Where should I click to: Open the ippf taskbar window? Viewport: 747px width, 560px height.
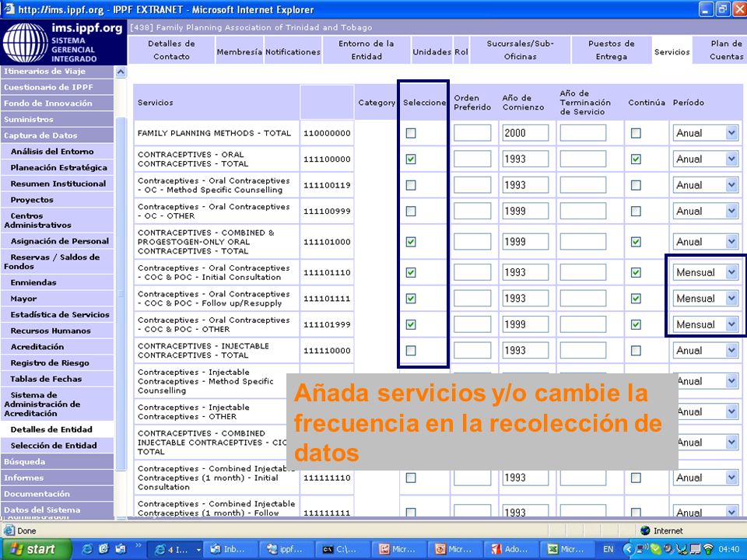[288, 549]
